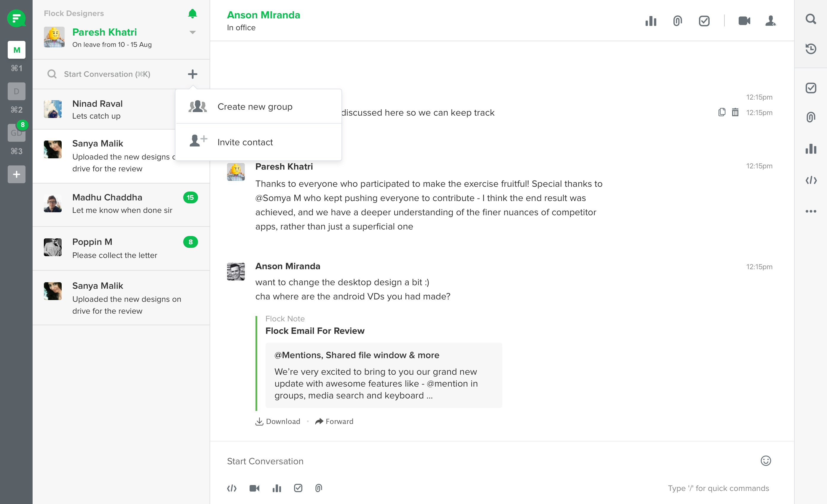Screen dimensions: 827x504
Task: Open to-do icon in right sidebar
Action: (x=811, y=88)
